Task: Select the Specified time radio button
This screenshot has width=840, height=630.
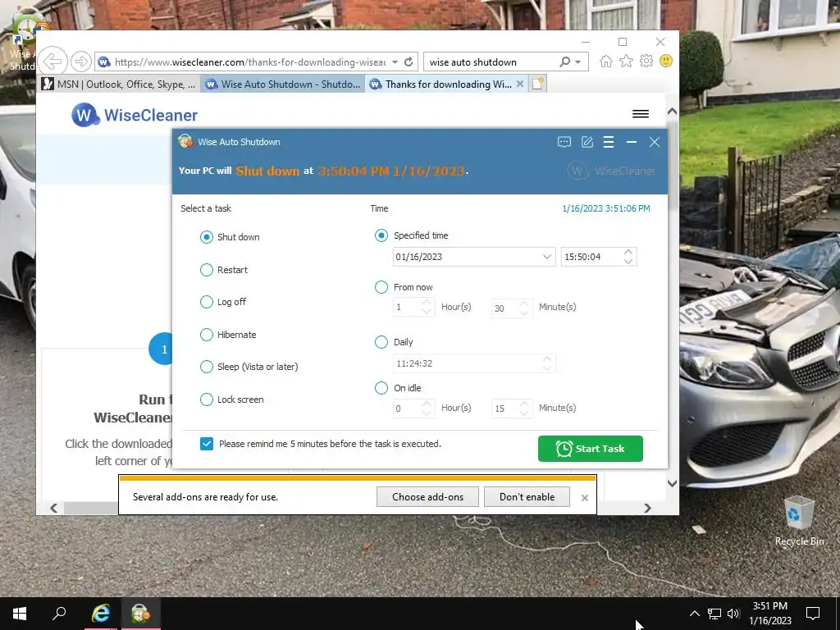Action: [381, 235]
